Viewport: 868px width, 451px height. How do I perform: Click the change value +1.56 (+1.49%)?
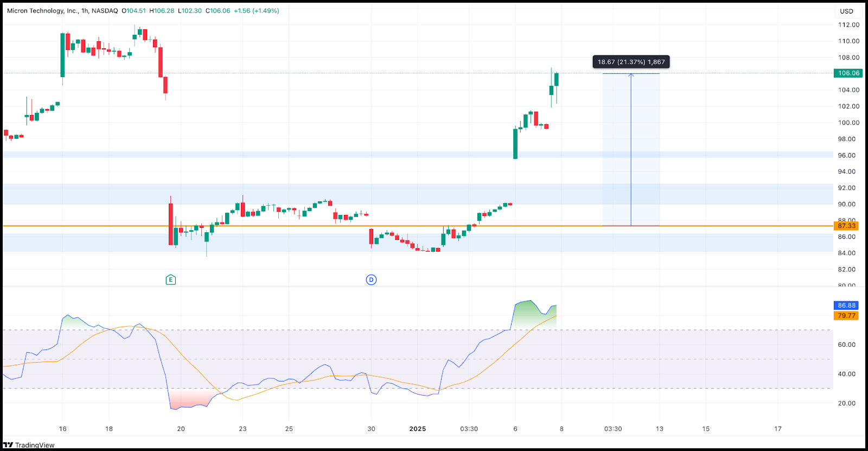coord(257,11)
